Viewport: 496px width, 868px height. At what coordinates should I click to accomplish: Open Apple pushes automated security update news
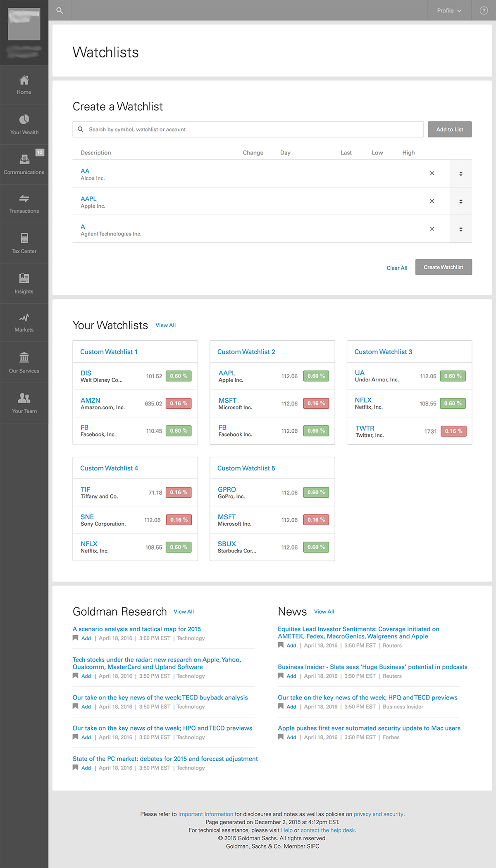[369, 728]
